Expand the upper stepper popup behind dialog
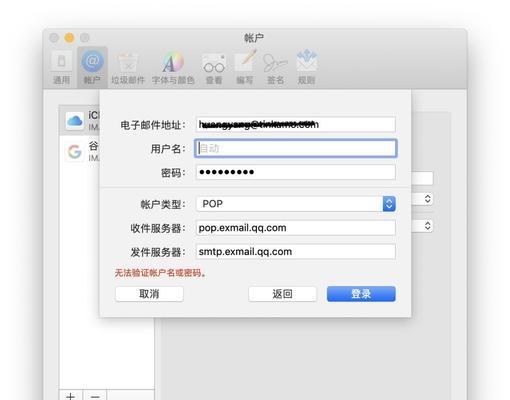Viewport: 510px width, 400px height. pos(428,199)
